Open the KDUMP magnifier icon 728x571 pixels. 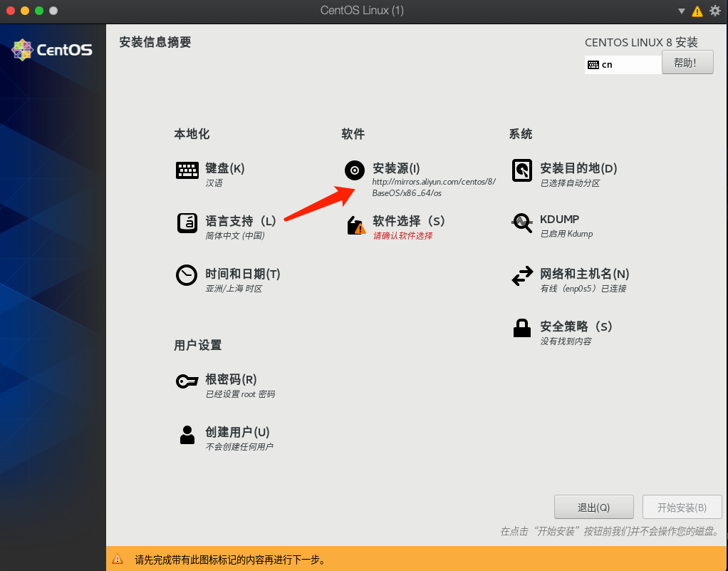tap(521, 223)
